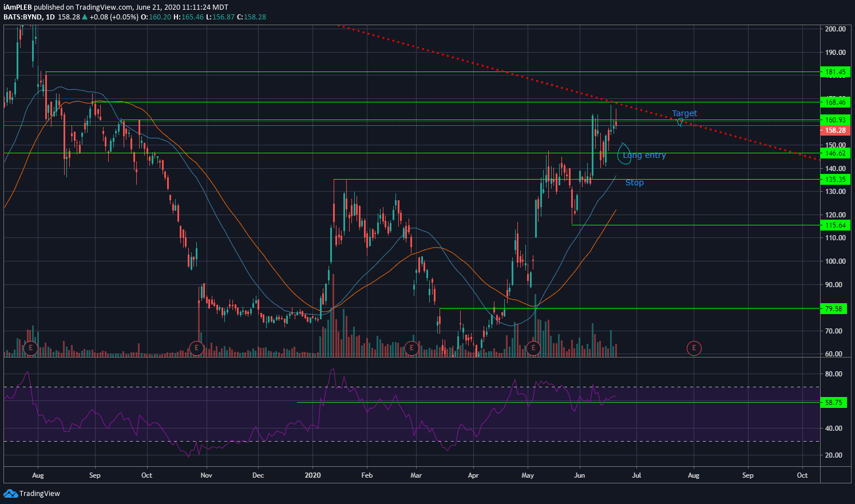Click the Mar label on time axis

(416, 475)
